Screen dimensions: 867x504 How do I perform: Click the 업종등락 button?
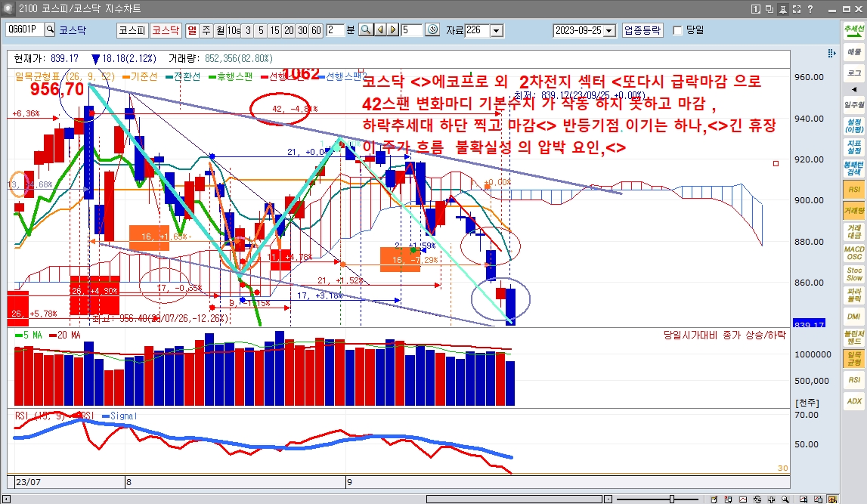(x=642, y=30)
